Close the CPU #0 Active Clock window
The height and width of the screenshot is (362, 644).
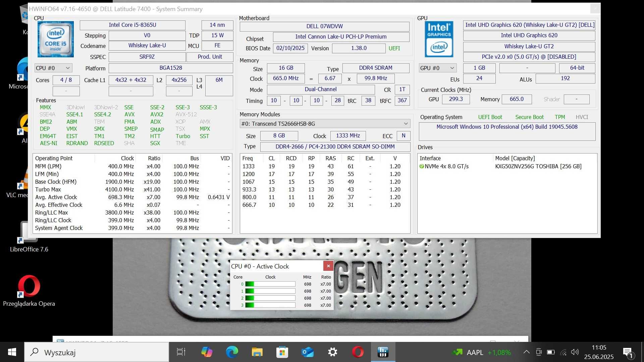pos(328,266)
